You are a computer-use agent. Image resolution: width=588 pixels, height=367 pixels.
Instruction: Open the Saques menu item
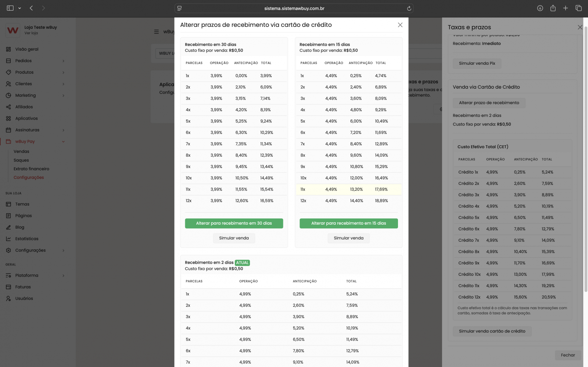[x=21, y=160]
